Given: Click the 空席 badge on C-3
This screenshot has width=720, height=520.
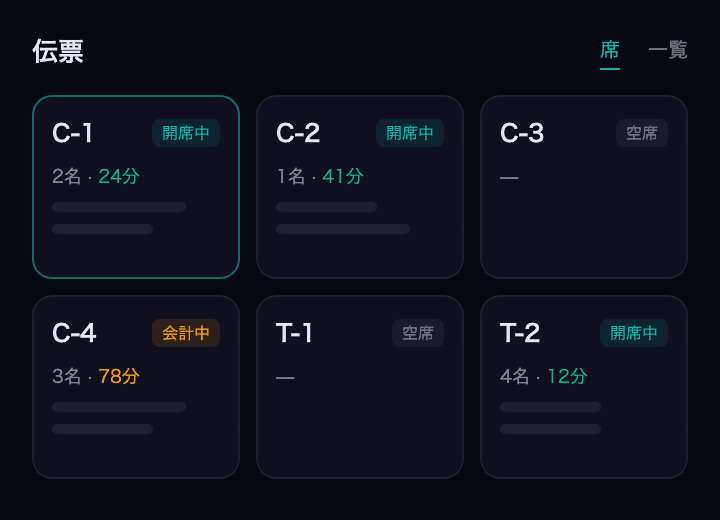Looking at the screenshot, I should coord(642,133).
